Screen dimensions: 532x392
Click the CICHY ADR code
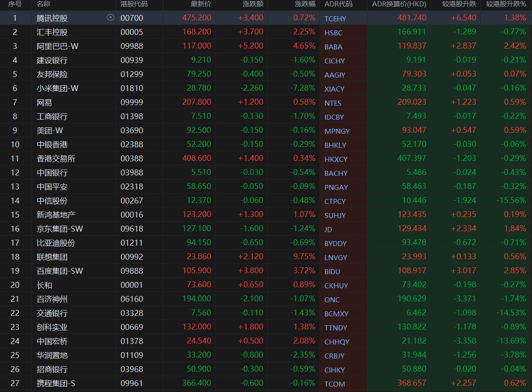[334, 61]
